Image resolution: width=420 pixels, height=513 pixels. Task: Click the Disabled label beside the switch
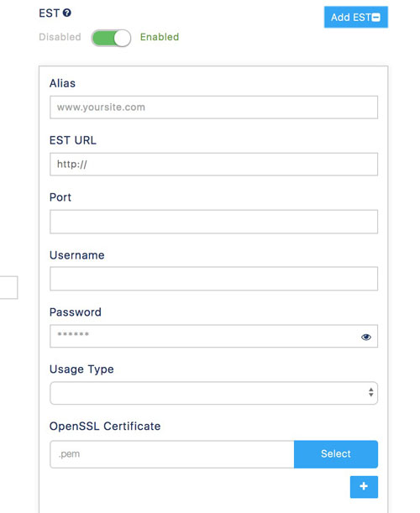(x=60, y=37)
